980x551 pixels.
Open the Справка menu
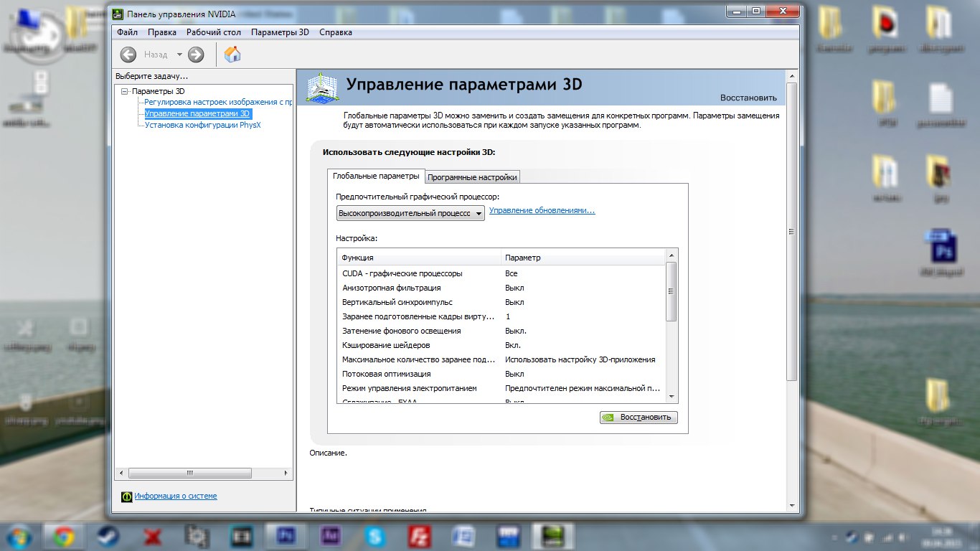[335, 32]
